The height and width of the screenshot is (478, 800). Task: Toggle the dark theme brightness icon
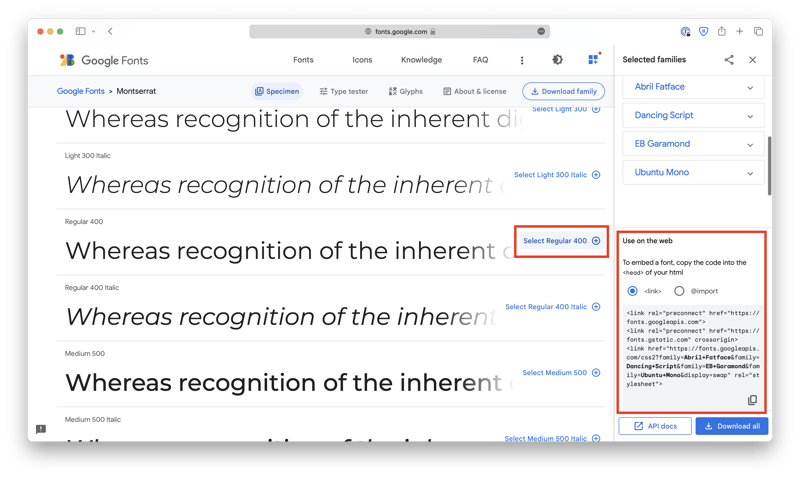[557, 60]
